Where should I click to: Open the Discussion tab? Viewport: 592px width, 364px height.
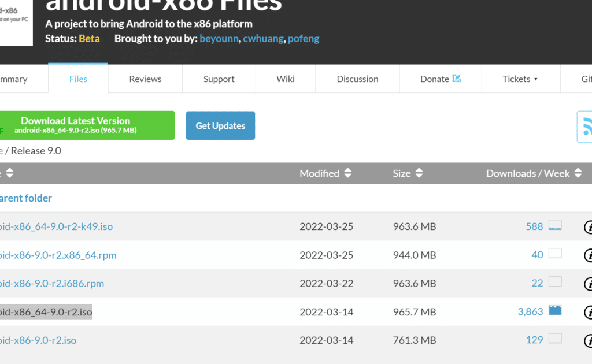click(x=357, y=79)
